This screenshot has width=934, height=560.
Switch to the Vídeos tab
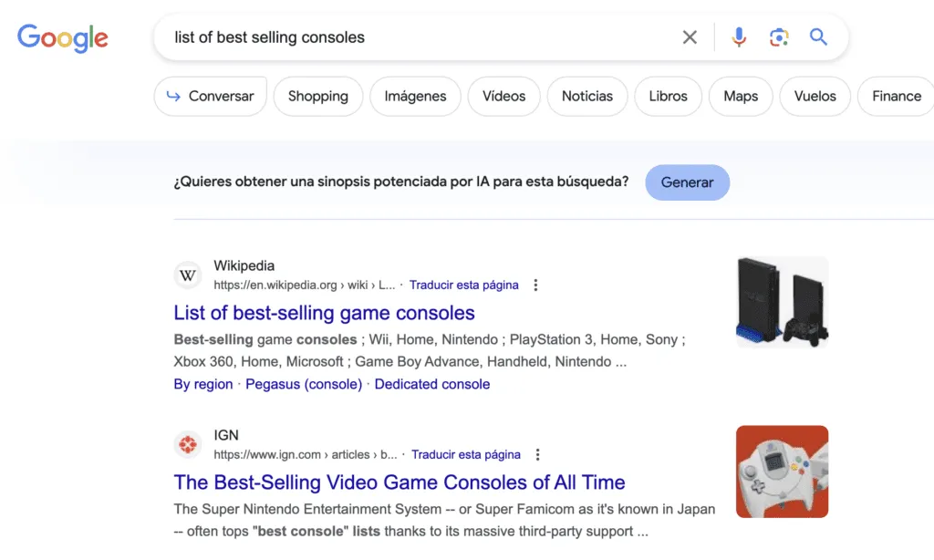click(x=503, y=96)
